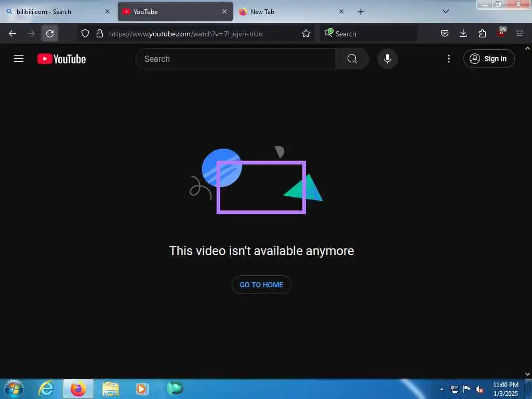Screen dimensions: 532x399
Task: Show hidden system tray icons arrow
Action: pyautogui.click(x=442, y=389)
